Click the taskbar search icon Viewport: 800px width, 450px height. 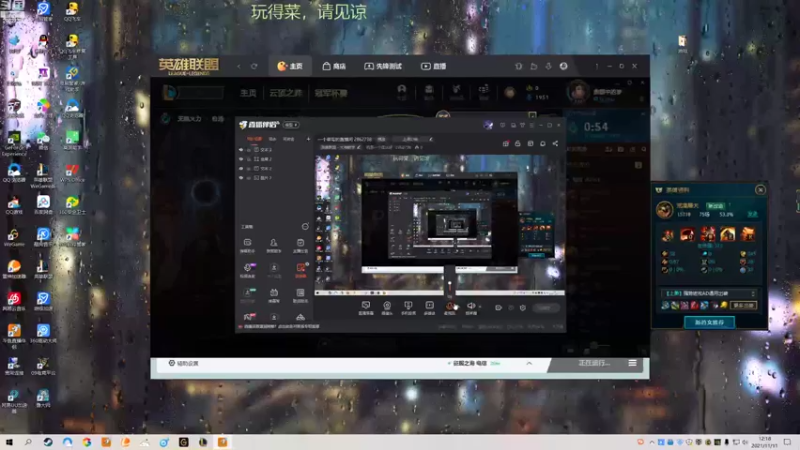(28, 442)
